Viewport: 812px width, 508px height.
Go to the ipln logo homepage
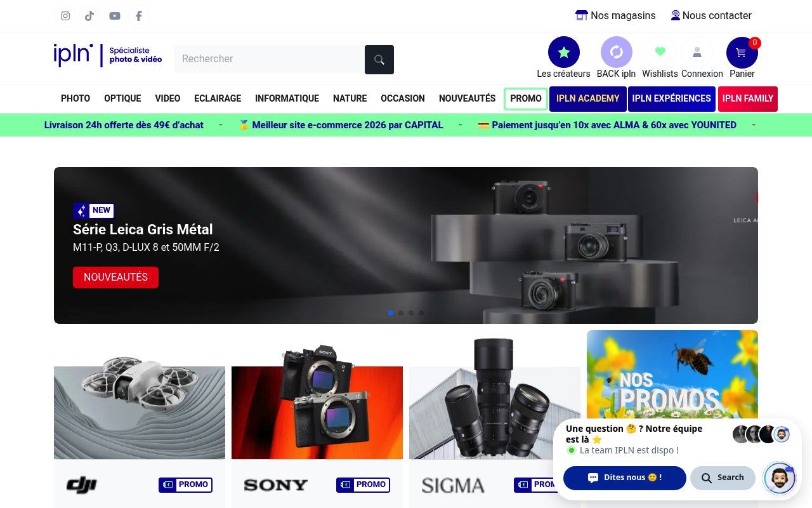pyautogui.click(x=108, y=55)
